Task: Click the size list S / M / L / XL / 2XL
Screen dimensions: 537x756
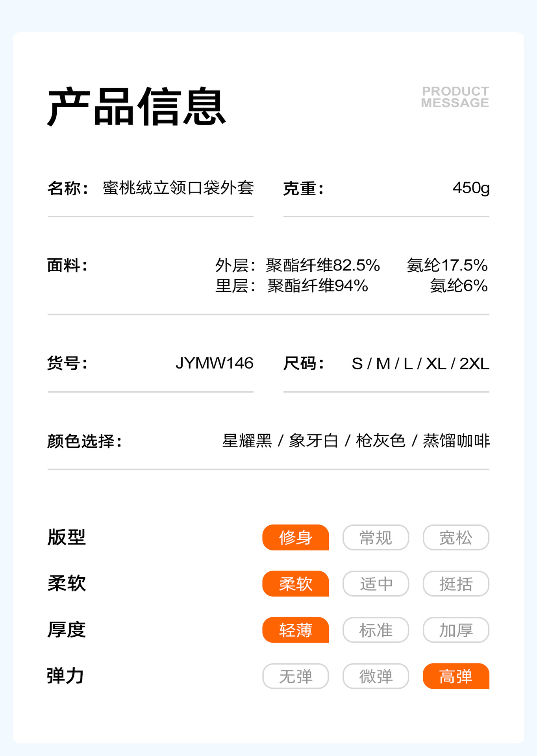Action: 420,364
